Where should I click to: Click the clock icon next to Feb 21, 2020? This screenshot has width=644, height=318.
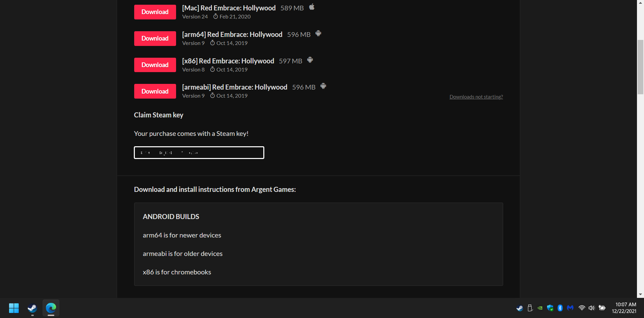[216, 16]
